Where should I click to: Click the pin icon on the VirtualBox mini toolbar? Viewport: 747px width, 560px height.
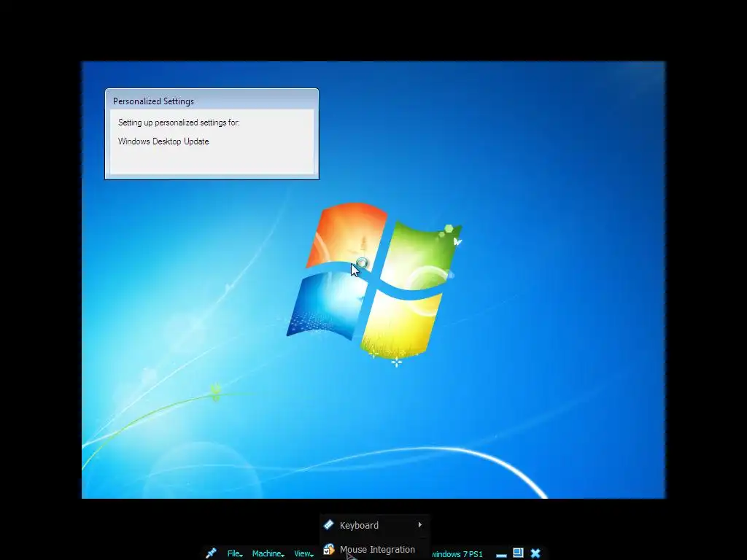211,553
